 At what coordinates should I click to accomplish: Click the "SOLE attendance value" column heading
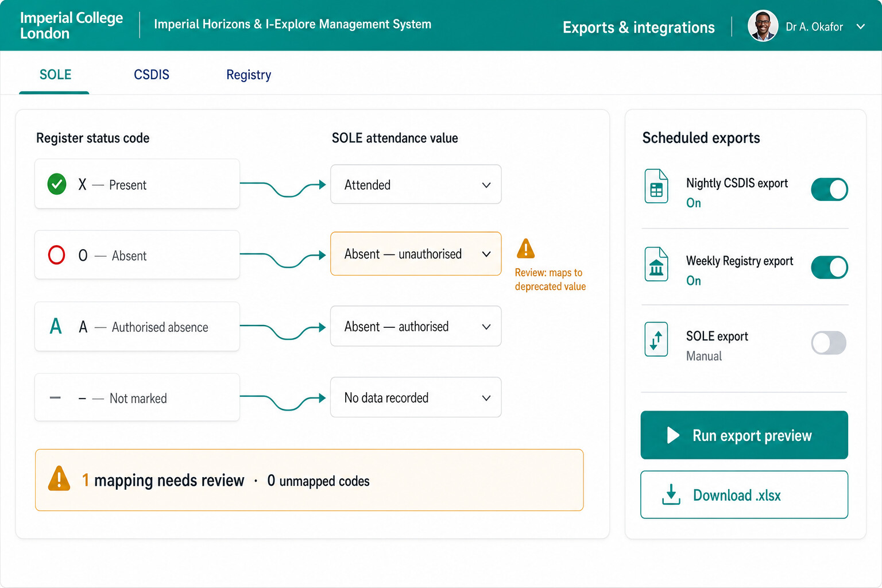click(x=394, y=138)
